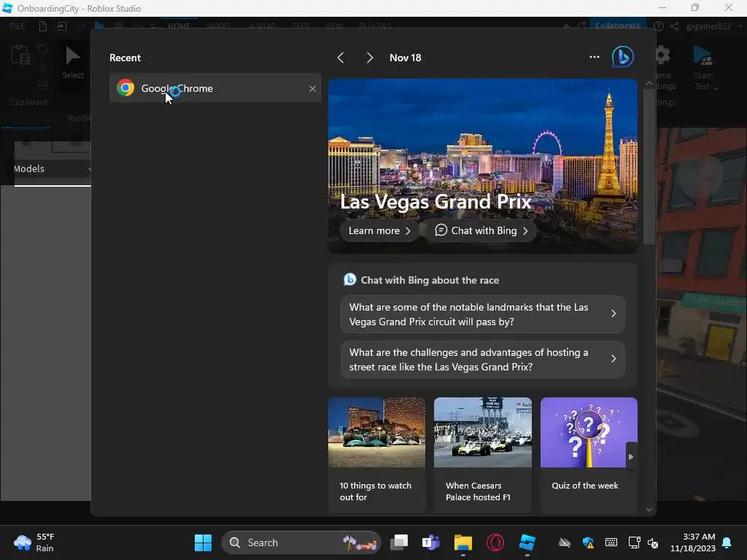Open the clock showing 3:37 AM

693,542
